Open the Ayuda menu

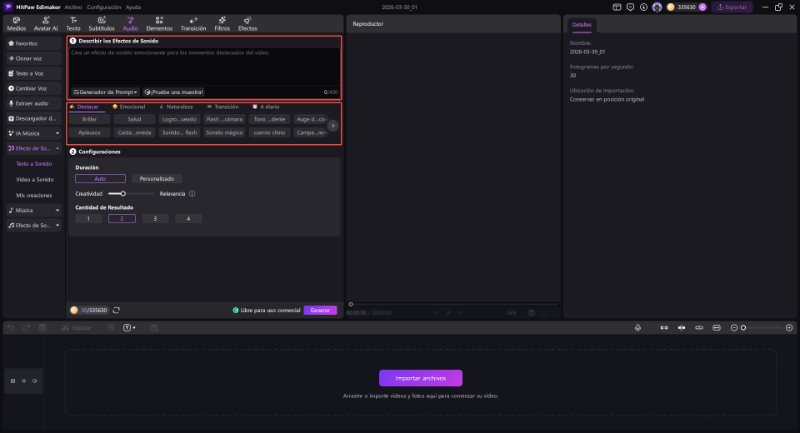click(x=133, y=7)
